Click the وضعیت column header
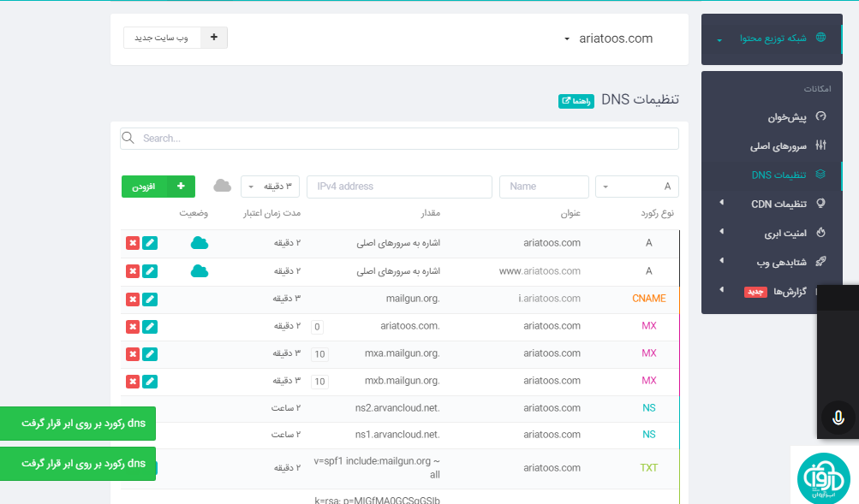The image size is (859, 504). click(x=194, y=213)
